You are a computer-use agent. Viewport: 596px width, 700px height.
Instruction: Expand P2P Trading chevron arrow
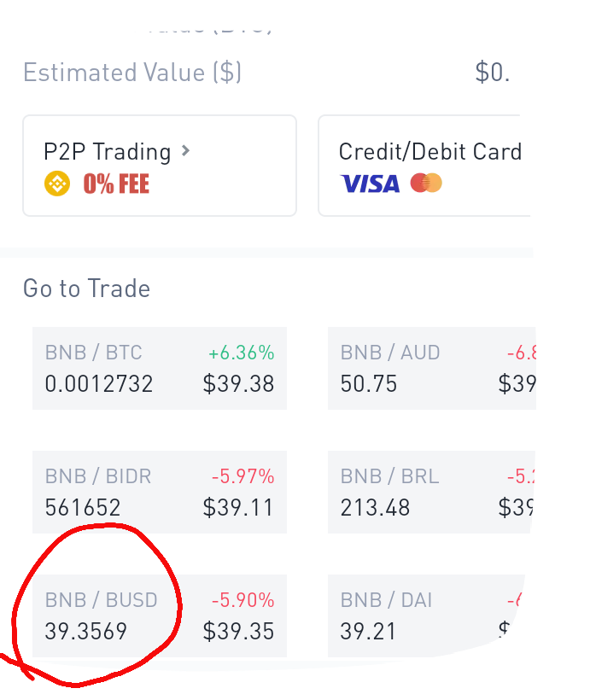186,151
